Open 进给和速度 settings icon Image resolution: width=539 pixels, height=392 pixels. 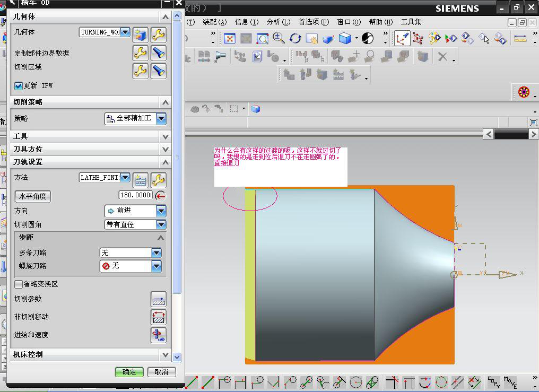tap(159, 335)
